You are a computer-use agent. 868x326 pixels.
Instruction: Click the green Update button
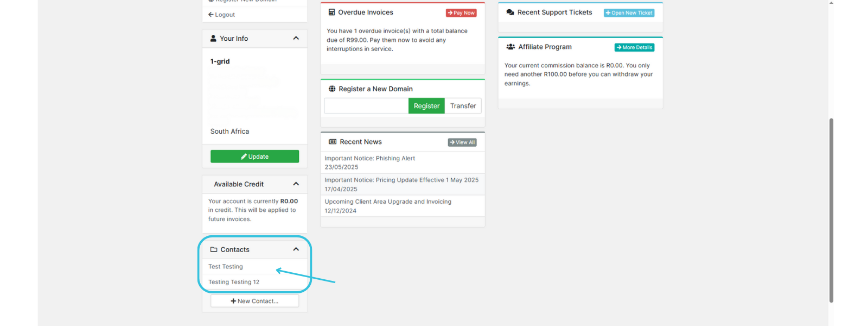click(254, 156)
